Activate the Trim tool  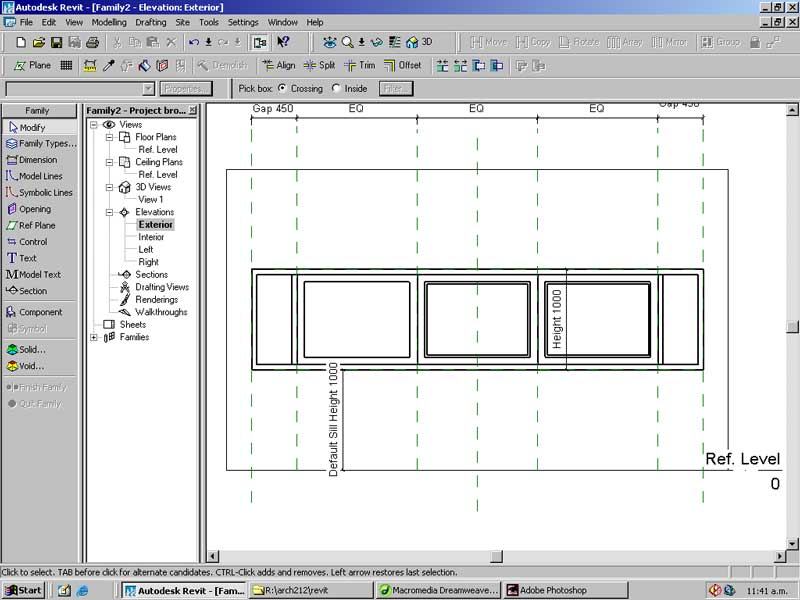(x=360, y=66)
